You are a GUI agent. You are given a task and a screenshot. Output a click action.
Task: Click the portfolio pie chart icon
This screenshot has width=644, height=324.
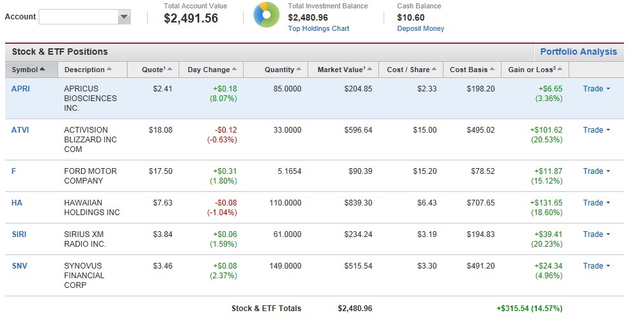click(x=266, y=15)
